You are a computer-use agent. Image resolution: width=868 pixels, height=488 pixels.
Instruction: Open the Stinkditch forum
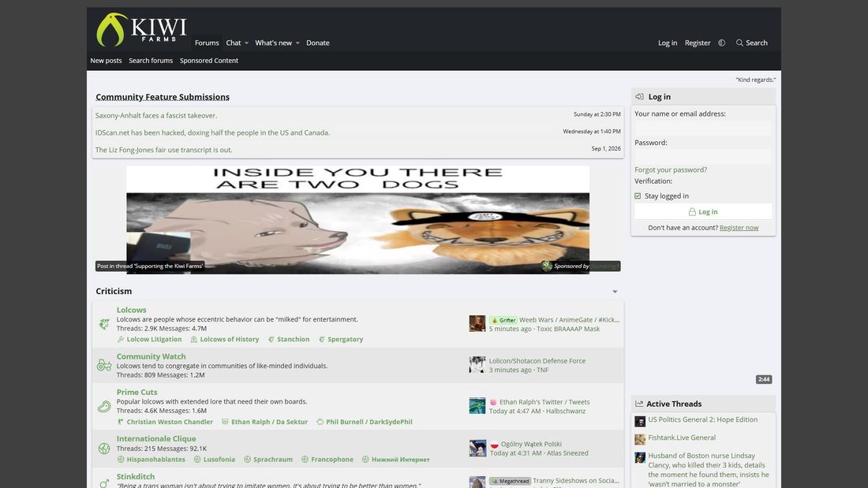[x=136, y=476]
